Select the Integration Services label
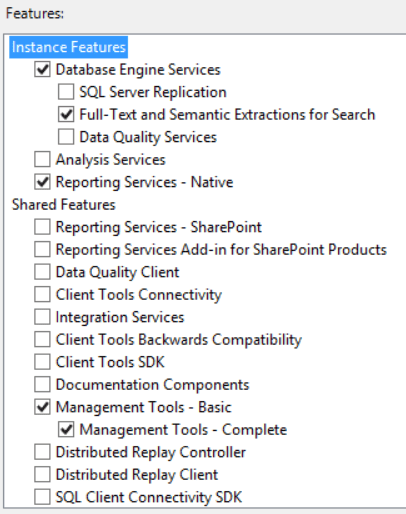Image resolution: width=406 pixels, height=514 pixels. pyautogui.click(x=120, y=317)
